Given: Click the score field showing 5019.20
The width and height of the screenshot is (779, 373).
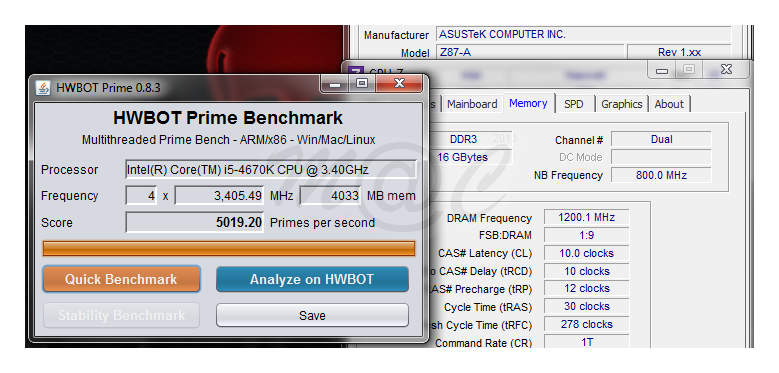Looking at the screenshot, I should click(194, 223).
